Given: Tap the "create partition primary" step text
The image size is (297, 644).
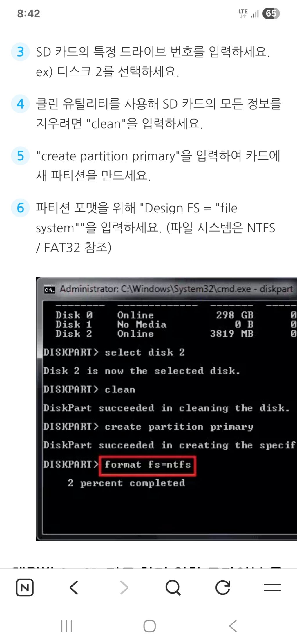Looking at the screenshot, I should pos(158,166).
